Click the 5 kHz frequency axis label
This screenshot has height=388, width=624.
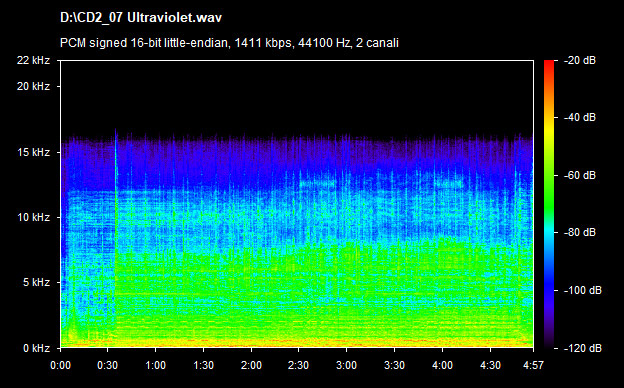click(36, 282)
